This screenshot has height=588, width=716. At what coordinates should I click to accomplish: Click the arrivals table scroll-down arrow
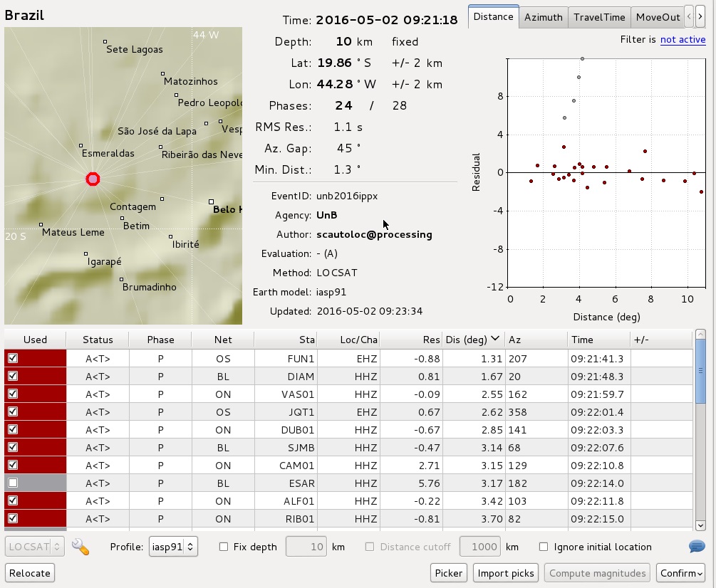[x=700, y=525]
